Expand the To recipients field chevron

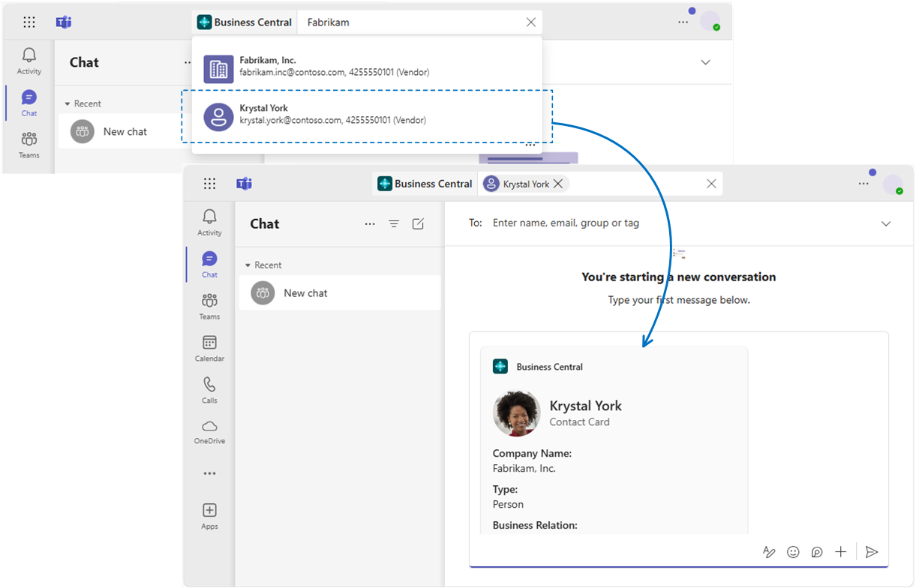point(886,223)
